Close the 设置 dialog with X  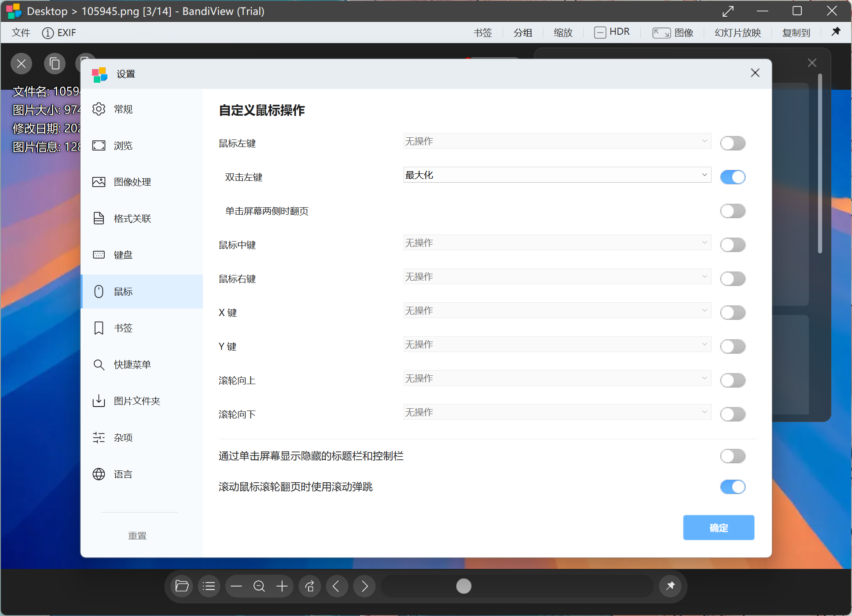755,73
